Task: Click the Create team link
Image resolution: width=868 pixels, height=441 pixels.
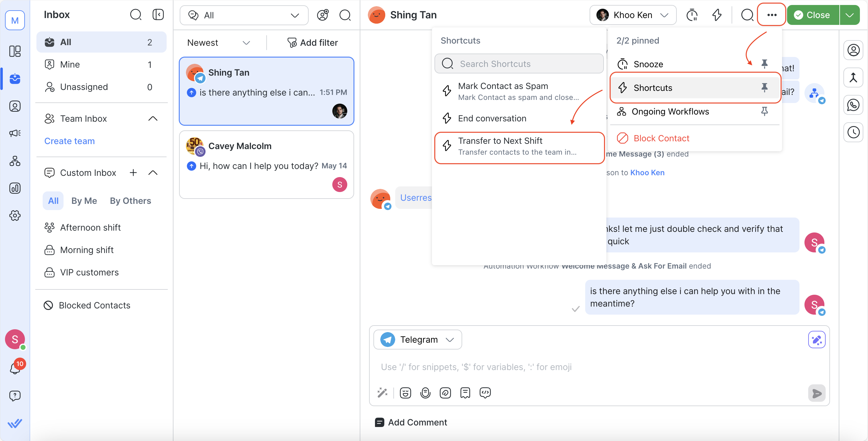Action: click(69, 141)
